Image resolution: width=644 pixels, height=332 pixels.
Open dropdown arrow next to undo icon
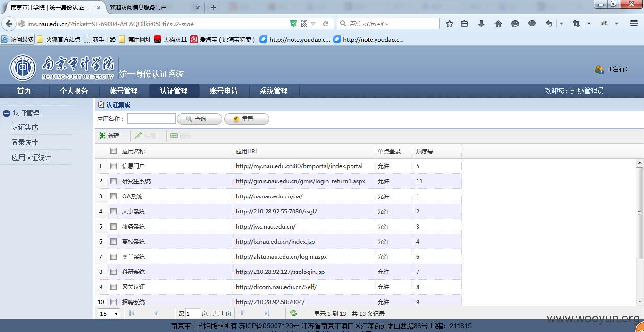[x=561, y=24]
